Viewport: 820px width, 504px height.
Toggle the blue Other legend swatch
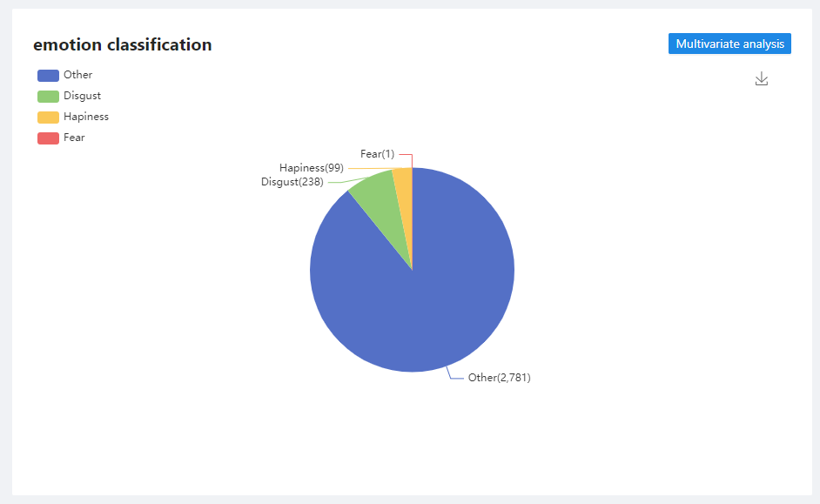point(48,75)
